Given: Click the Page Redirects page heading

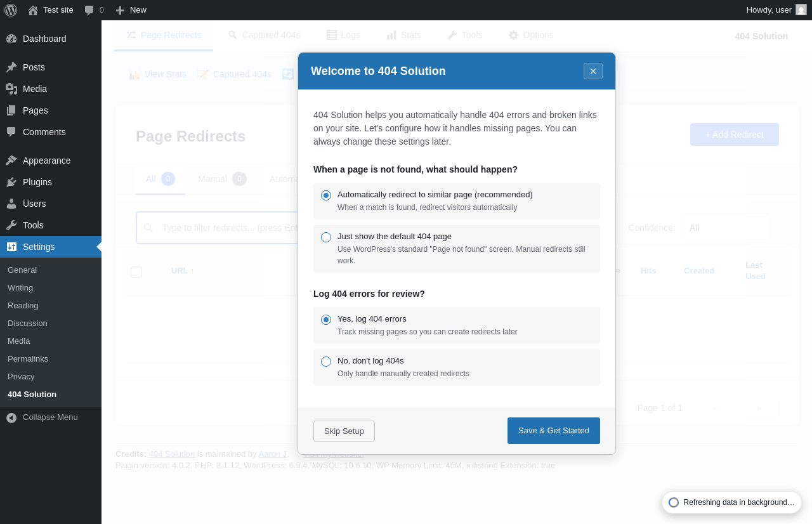Looking at the screenshot, I should click(x=190, y=136).
